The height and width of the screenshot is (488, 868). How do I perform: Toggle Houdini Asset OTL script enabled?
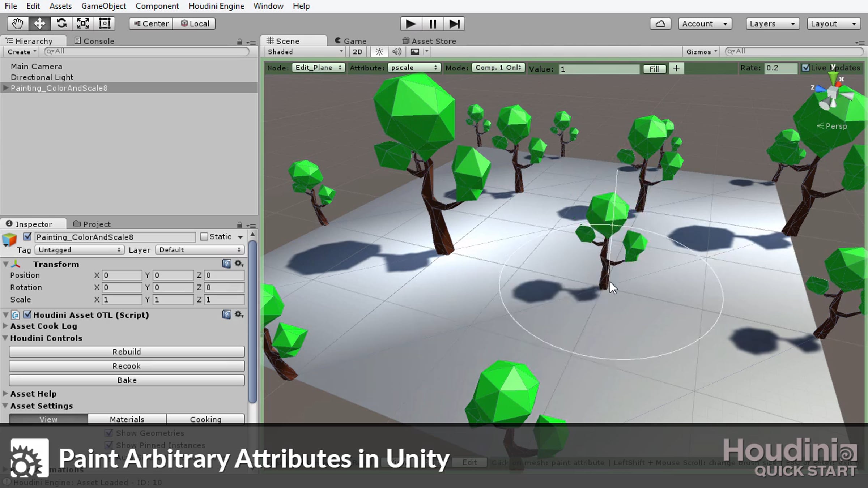27,314
